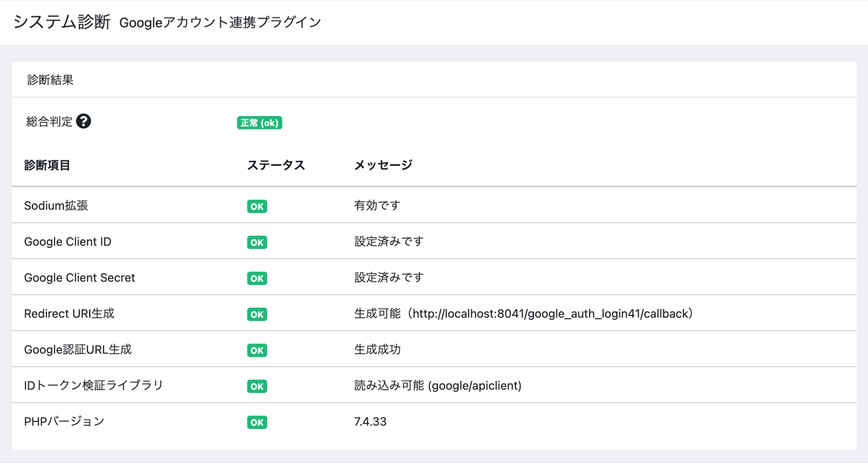Screen dimensions: 868x463
Task: Click the 7.4.33 version value
Action: coord(370,421)
